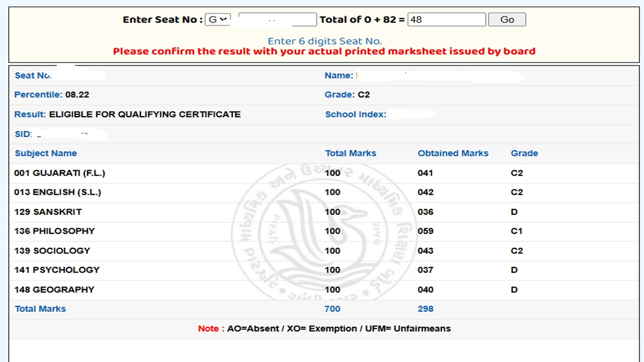644x362 pixels.
Task: Click the Obtained Marks header
Action: pos(453,153)
